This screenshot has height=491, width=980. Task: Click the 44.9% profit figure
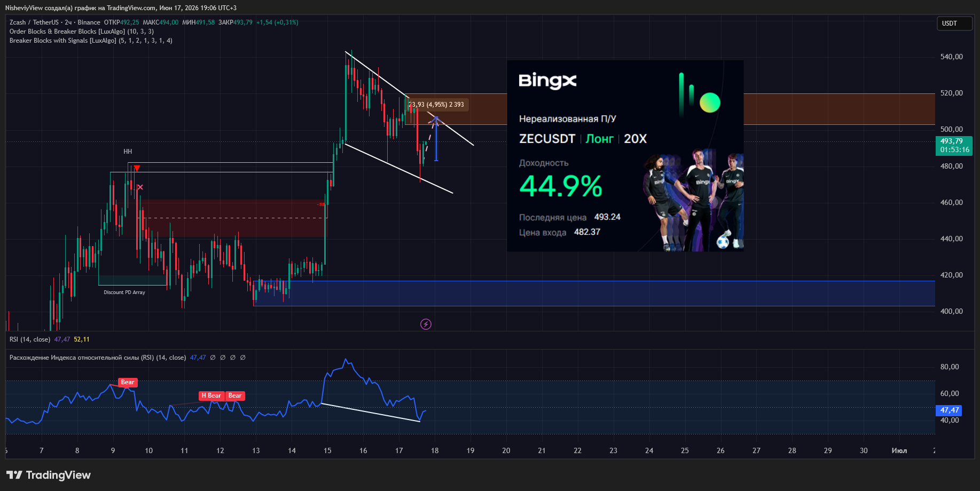pos(561,186)
